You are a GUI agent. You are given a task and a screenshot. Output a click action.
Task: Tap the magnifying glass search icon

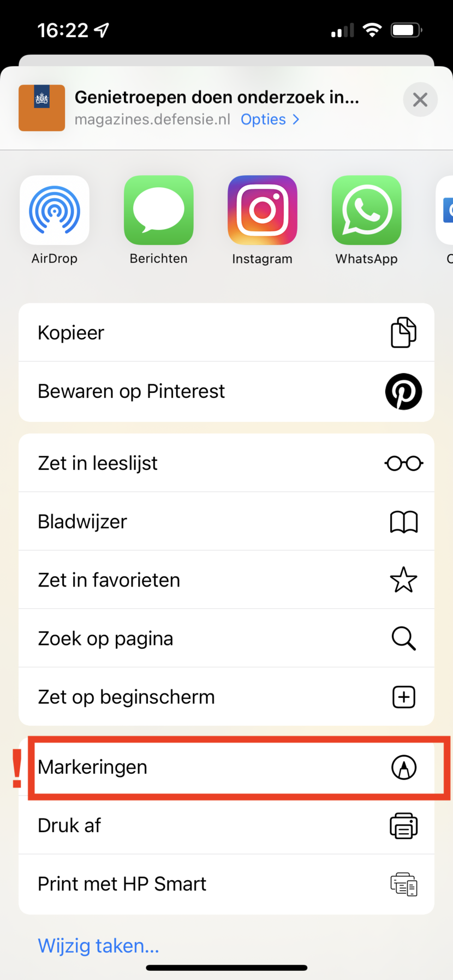click(403, 638)
